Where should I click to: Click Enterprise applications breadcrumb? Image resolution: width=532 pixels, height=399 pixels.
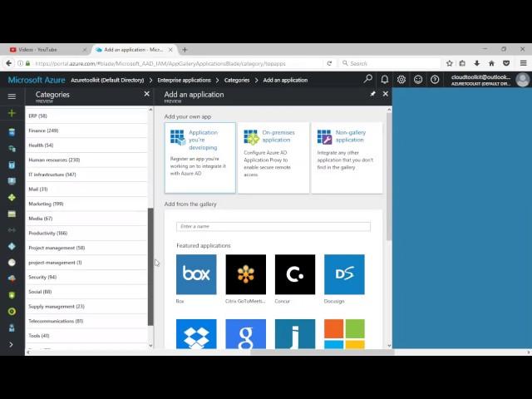[184, 80]
